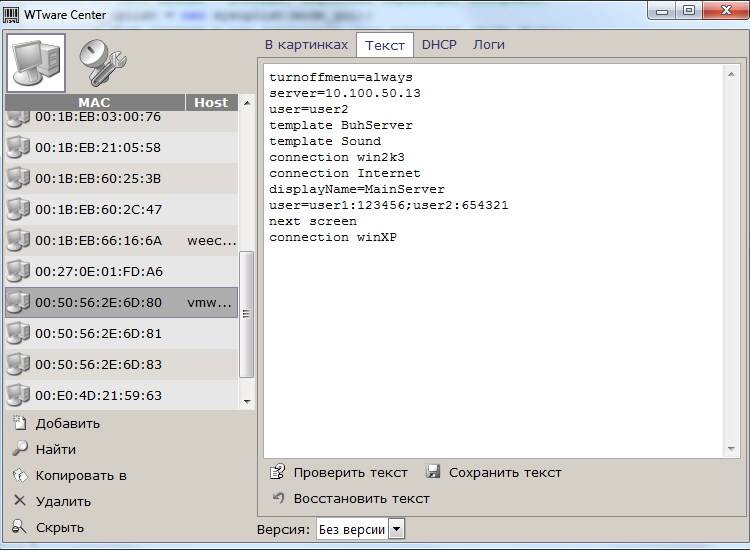
Task: Click Проверить текст button
Action: coord(351,473)
